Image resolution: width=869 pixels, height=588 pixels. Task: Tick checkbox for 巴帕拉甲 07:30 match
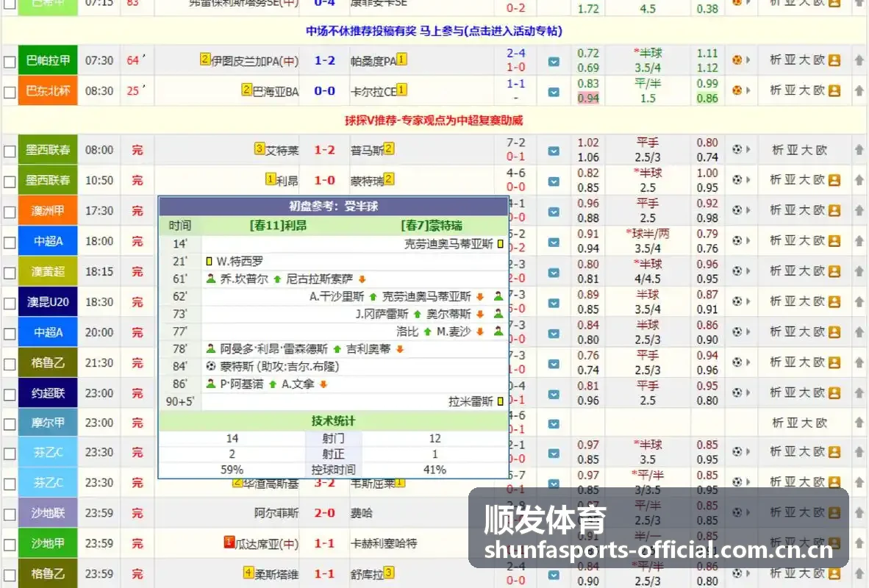point(10,62)
